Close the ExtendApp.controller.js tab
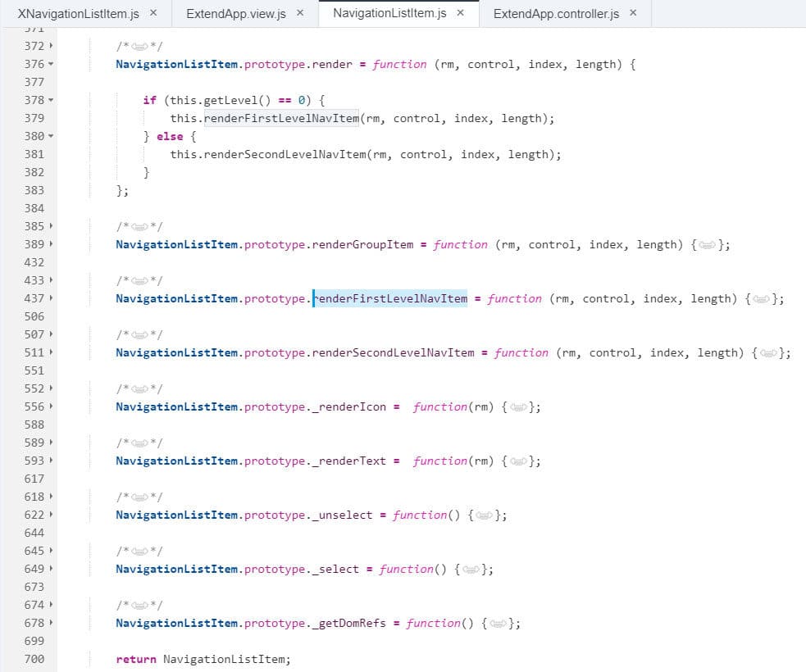 point(633,13)
